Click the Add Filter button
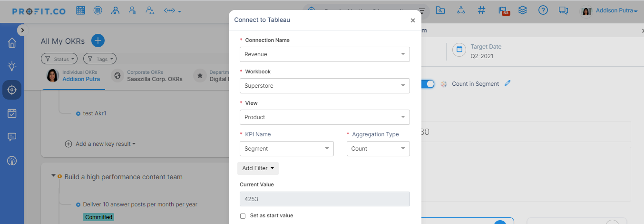 (258, 168)
